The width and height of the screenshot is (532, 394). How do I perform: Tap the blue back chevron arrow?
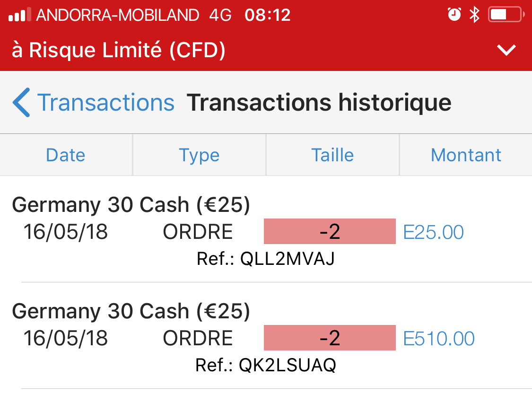point(22,102)
